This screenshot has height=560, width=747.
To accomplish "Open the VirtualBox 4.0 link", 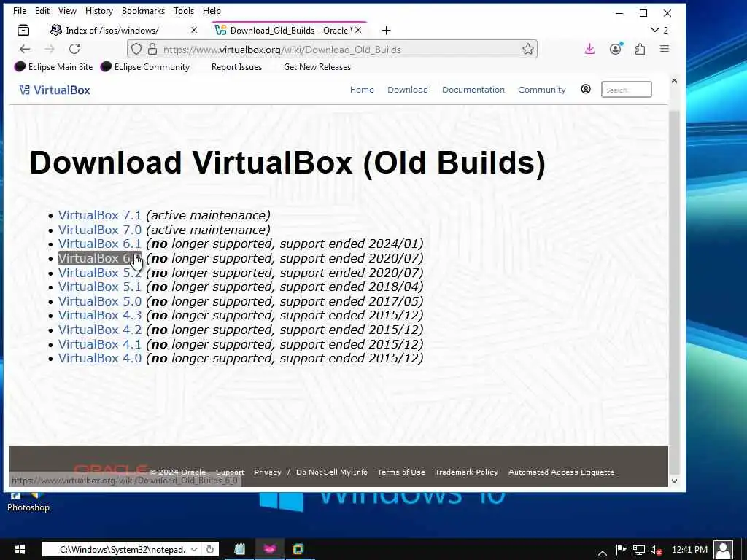I will pyautogui.click(x=99, y=358).
